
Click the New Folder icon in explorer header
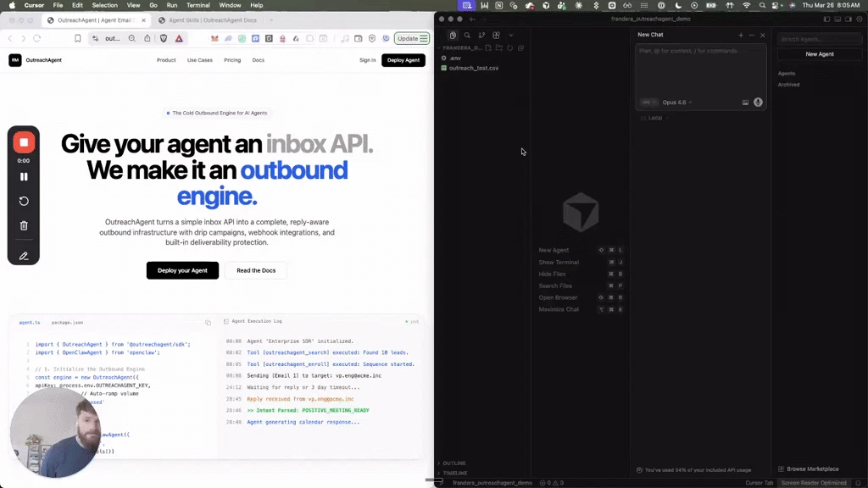498,48
